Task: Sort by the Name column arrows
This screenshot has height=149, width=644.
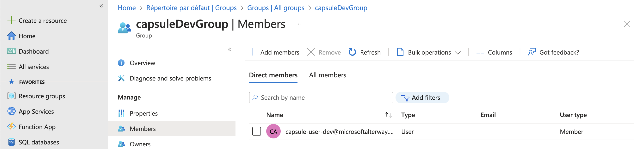Action: 388,115
